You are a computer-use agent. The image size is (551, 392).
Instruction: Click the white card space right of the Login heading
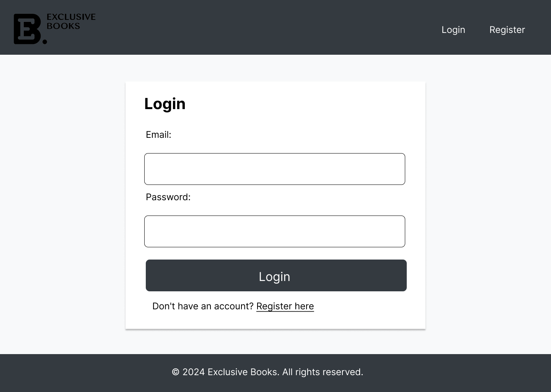point(306,104)
